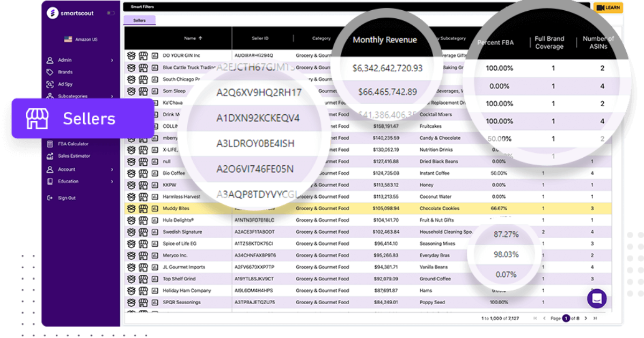Click the Seller ID column header
The image size is (644, 338).
click(x=260, y=38)
